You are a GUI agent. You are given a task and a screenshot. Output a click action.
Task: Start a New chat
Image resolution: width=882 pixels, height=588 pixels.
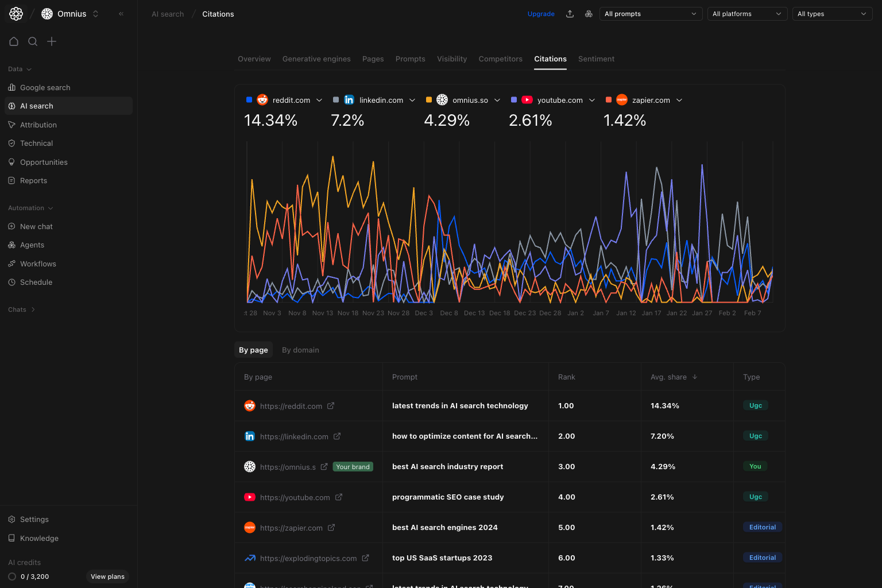coord(37,226)
